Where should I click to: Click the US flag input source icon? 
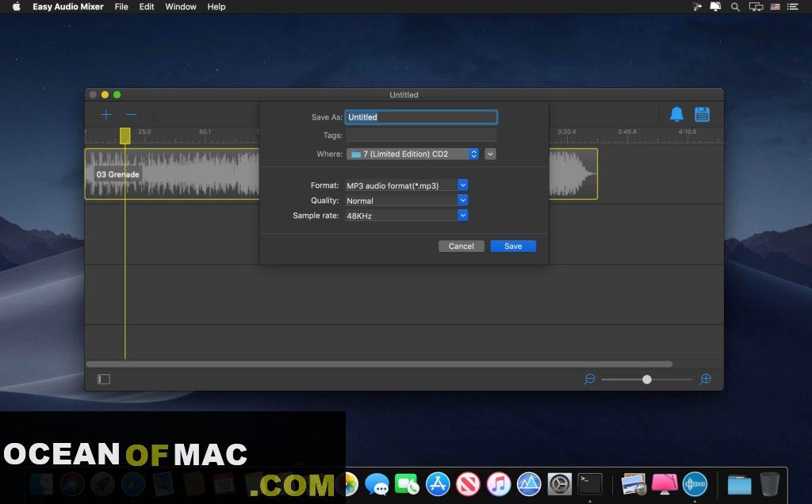pos(776,6)
